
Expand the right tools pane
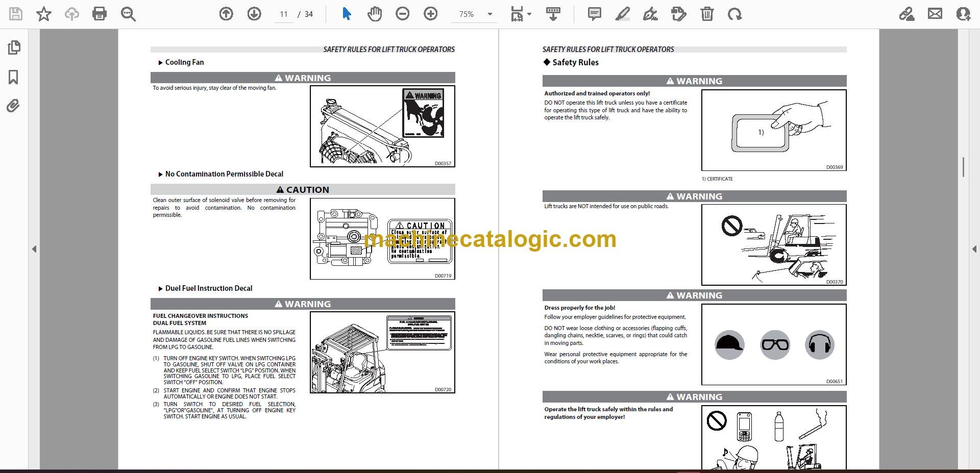click(x=974, y=249)
